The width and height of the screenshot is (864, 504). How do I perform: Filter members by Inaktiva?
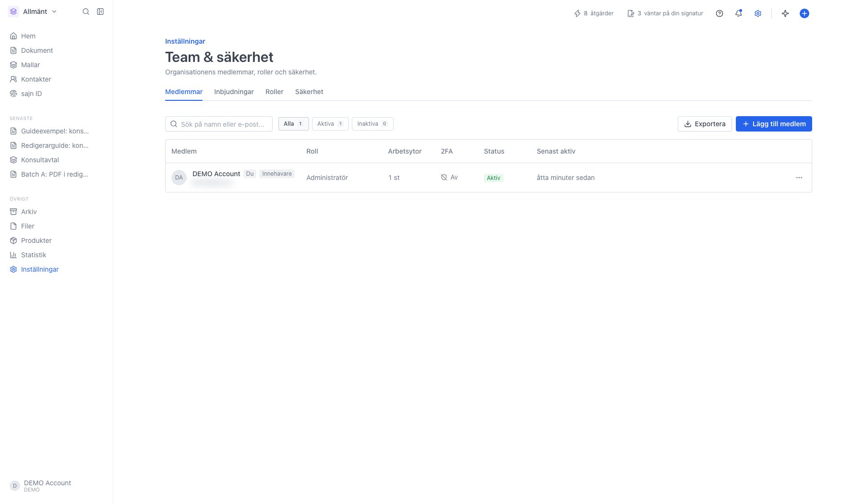tap(372, 124)
